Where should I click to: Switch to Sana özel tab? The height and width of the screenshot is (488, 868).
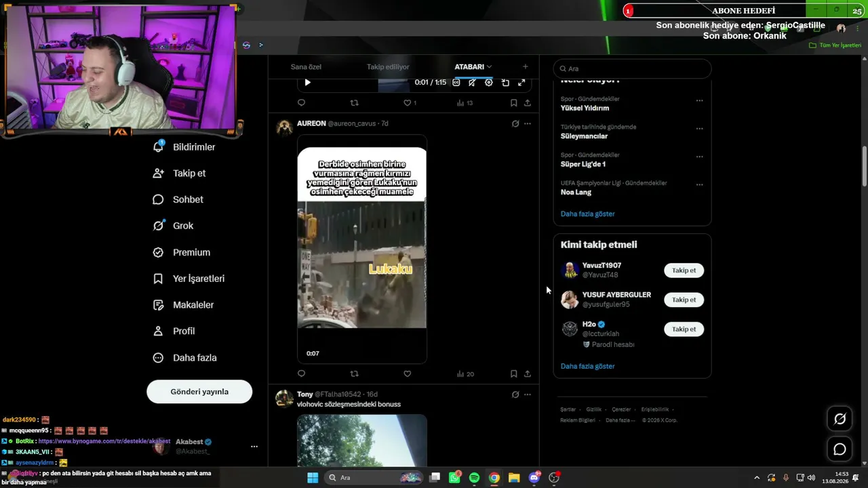(306, 67)
